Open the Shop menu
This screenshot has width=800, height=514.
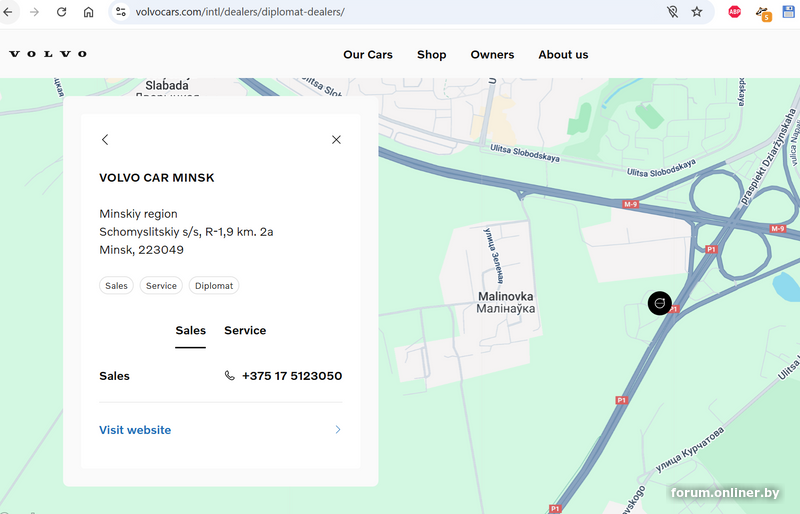(x=432, y=55)
